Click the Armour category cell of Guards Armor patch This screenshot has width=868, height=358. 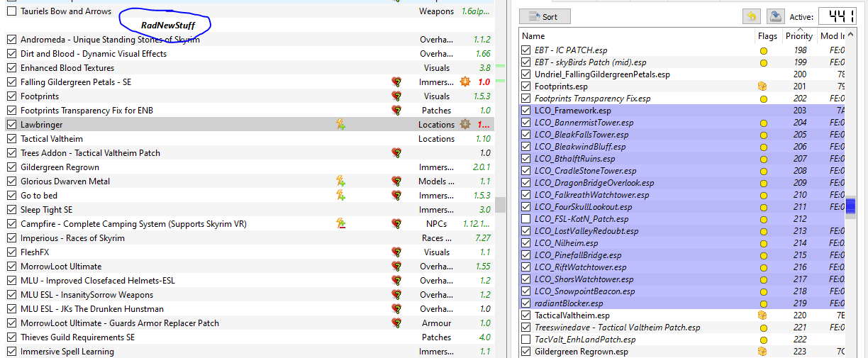coord(435,323)
